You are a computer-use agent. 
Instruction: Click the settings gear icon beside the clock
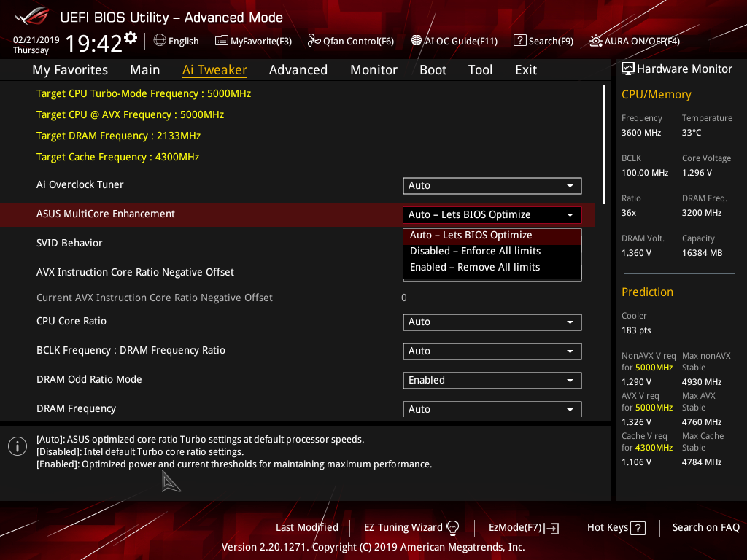click(131, 37)
